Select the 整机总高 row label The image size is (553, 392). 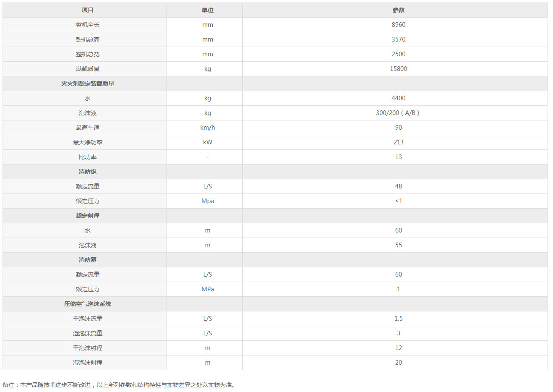88,39
